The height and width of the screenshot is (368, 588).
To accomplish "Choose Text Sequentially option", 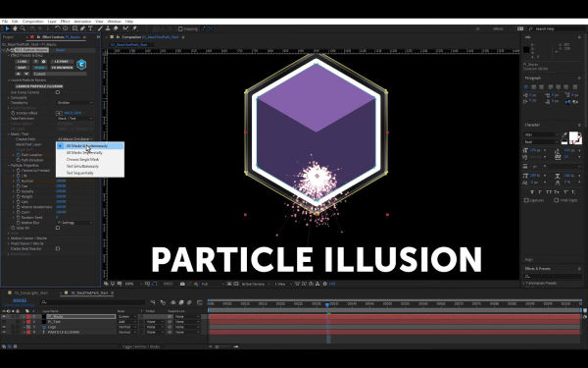I will [x=90, y=173].
